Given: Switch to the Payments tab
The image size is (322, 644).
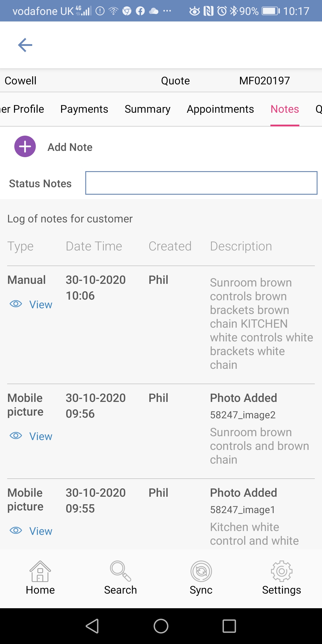Looking at the screenshot, I should [x=84, y=109].
